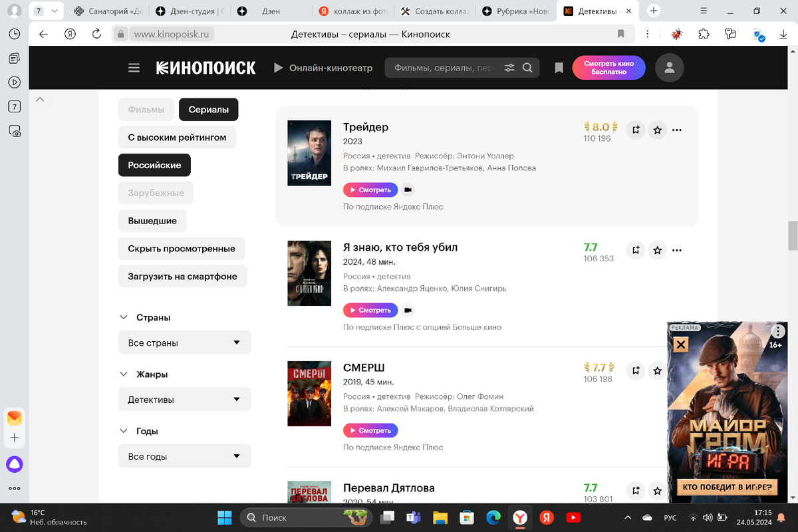798x532 pixels.
Task: Open the СМЕРШ series title
Action: click(x=364, y=368)
